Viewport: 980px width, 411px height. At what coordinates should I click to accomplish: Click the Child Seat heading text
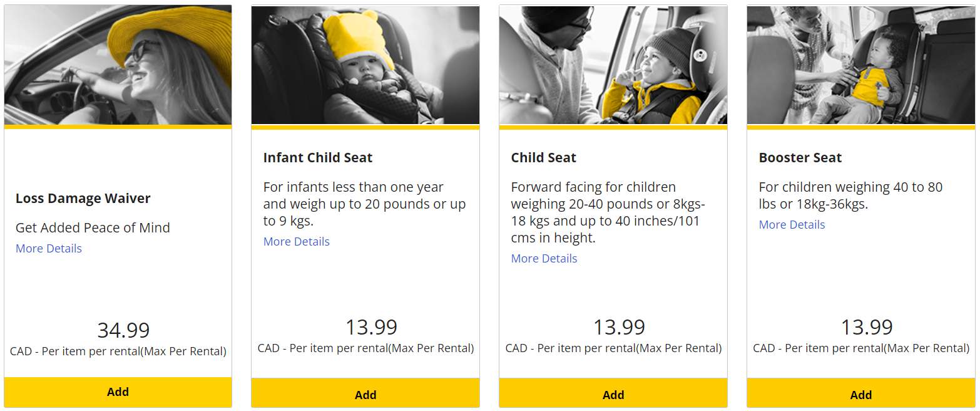543,158
